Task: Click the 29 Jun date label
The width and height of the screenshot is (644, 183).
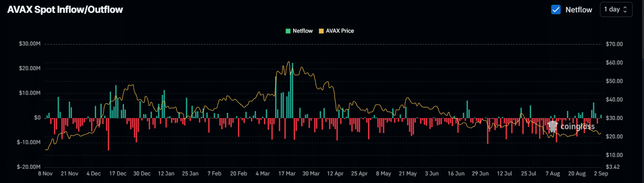Action: [x=481, y=174]
